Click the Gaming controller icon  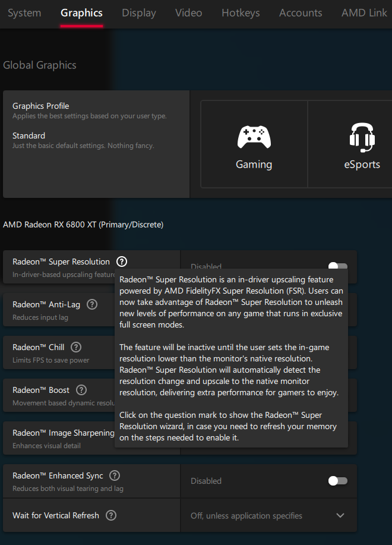(254, 137)
